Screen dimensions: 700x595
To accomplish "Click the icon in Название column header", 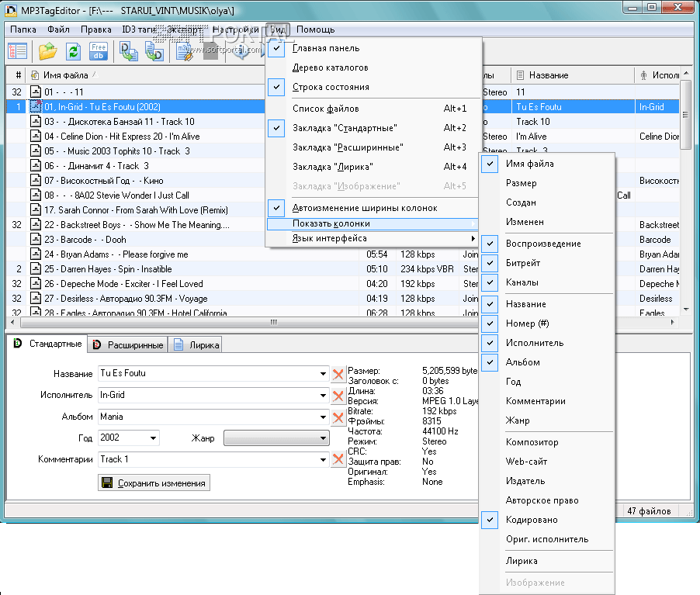I will (x=520, y=75).
